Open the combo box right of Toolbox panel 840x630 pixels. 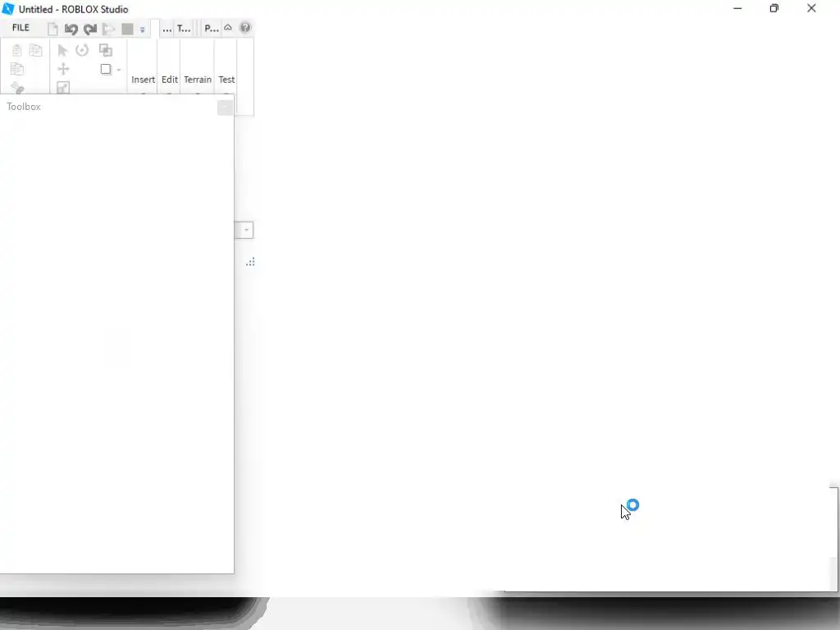(x=244, y=231)
